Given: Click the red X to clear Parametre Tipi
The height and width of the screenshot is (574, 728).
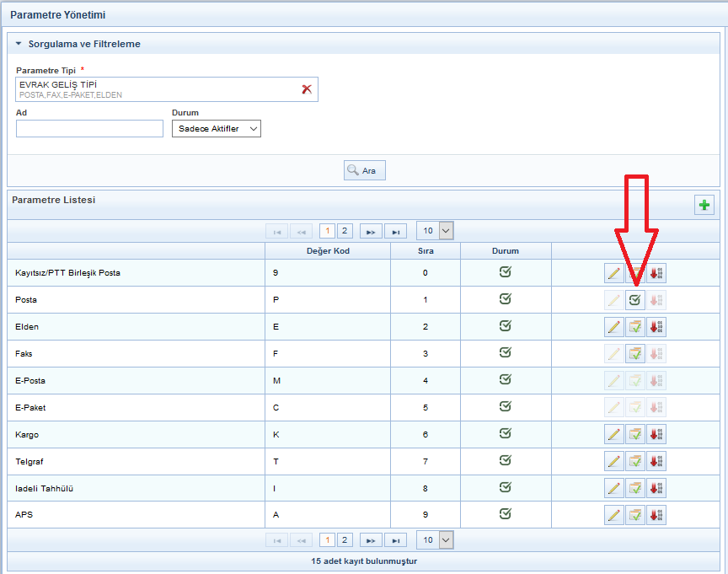Looking at the screenshot, I should click(x=307, y=89).
